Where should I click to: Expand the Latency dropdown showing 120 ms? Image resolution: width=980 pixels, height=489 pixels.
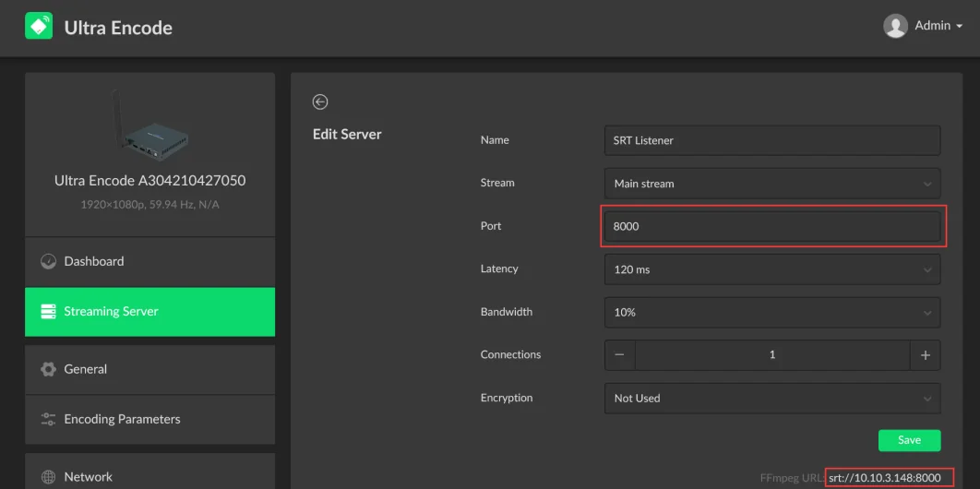pos(772,269)
